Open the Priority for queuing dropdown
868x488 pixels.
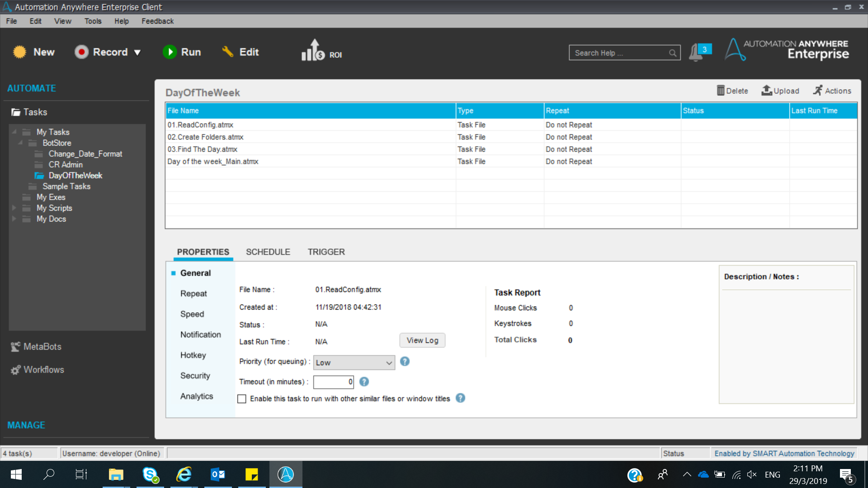click(354, 362)
